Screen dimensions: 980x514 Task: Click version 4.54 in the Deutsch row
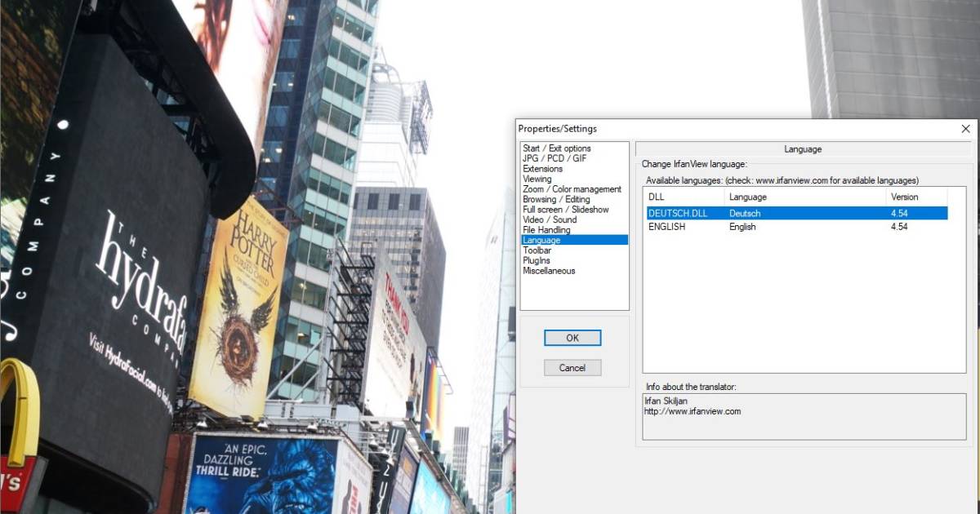[899, 214]
